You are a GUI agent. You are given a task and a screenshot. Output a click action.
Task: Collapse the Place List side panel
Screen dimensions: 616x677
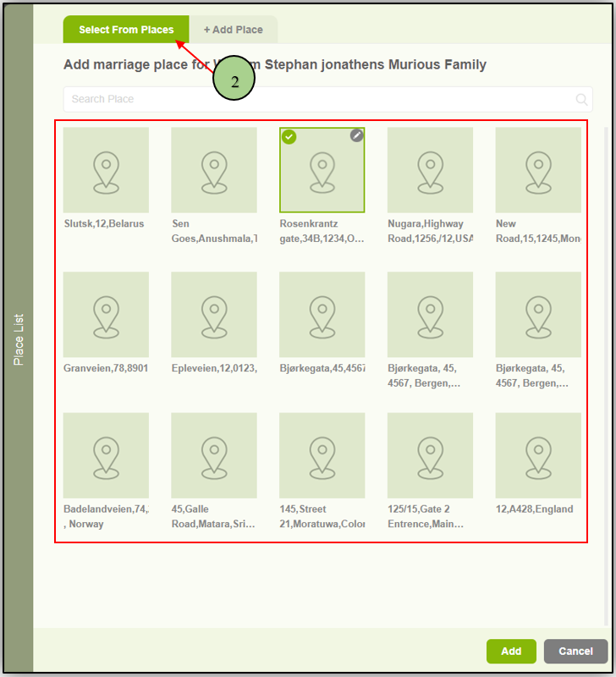tap(19, 339)
